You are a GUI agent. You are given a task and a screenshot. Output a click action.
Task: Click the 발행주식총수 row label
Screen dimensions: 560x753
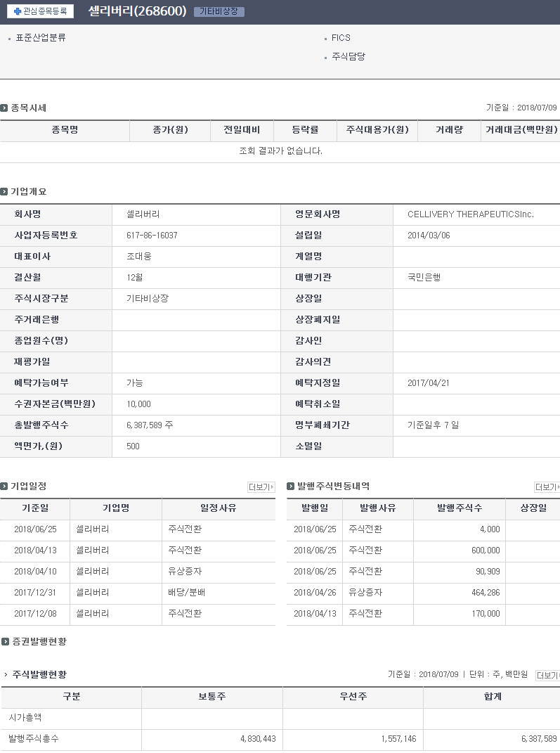tap(34, 739)
